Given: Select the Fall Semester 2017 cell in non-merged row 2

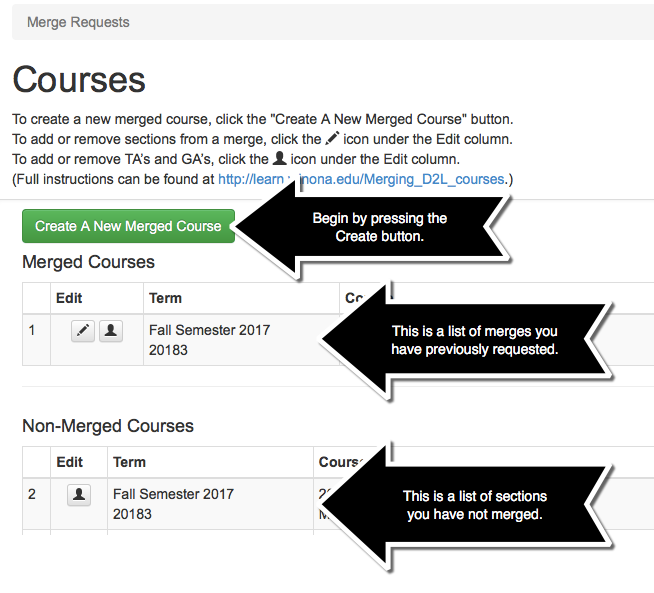Looking at the screenshot, I should (173, 494).
